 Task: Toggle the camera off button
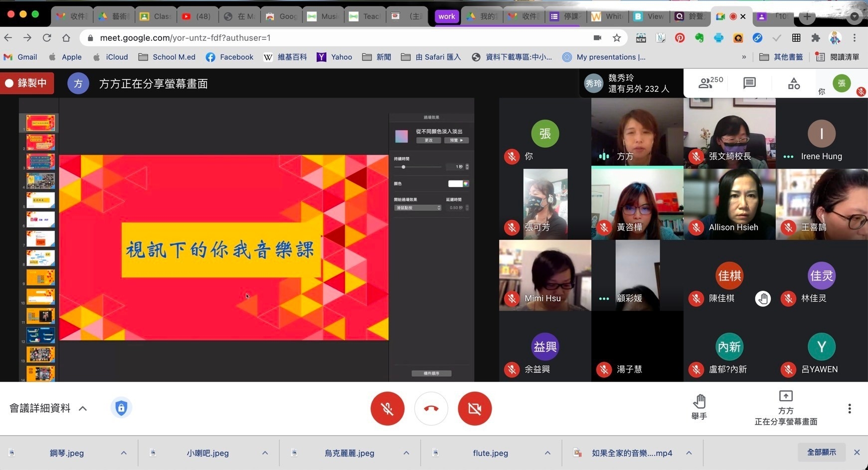[475, 409]
